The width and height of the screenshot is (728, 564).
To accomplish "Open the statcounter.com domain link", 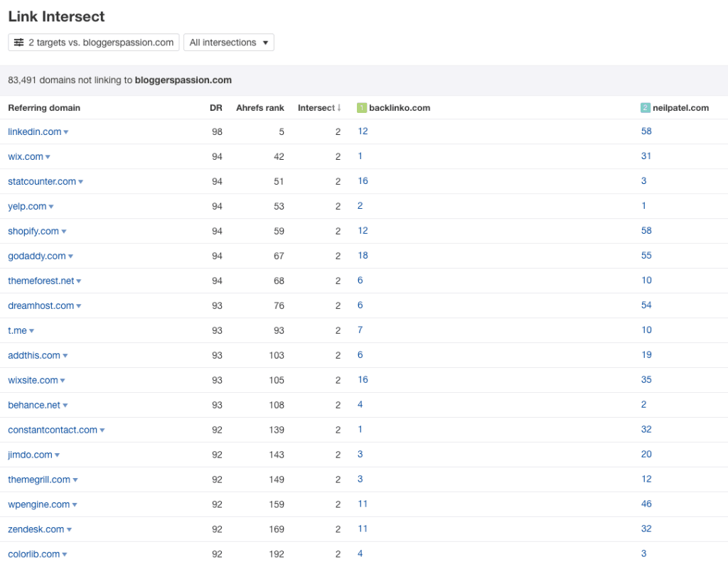I will pyautogui.click(x=41, y=181).
